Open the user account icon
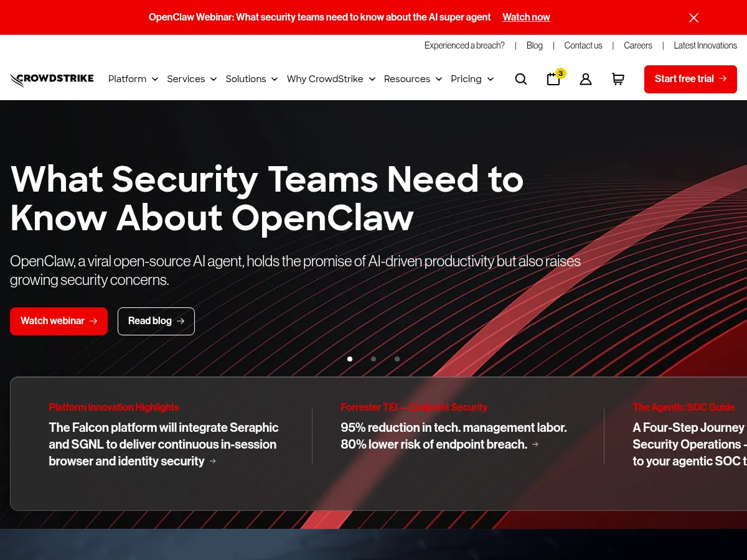747x560 pixels. tap(586, 79)
